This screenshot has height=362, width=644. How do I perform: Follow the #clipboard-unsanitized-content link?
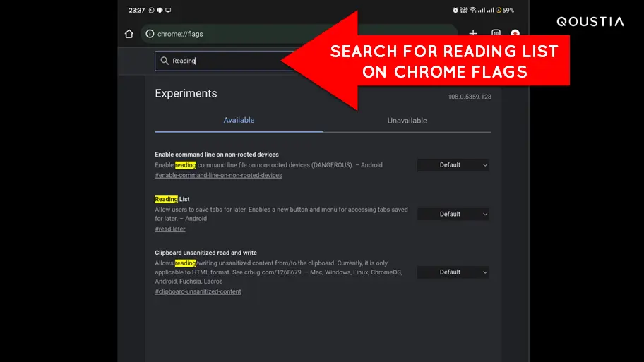pyautogui.click(x=198, y=291)
